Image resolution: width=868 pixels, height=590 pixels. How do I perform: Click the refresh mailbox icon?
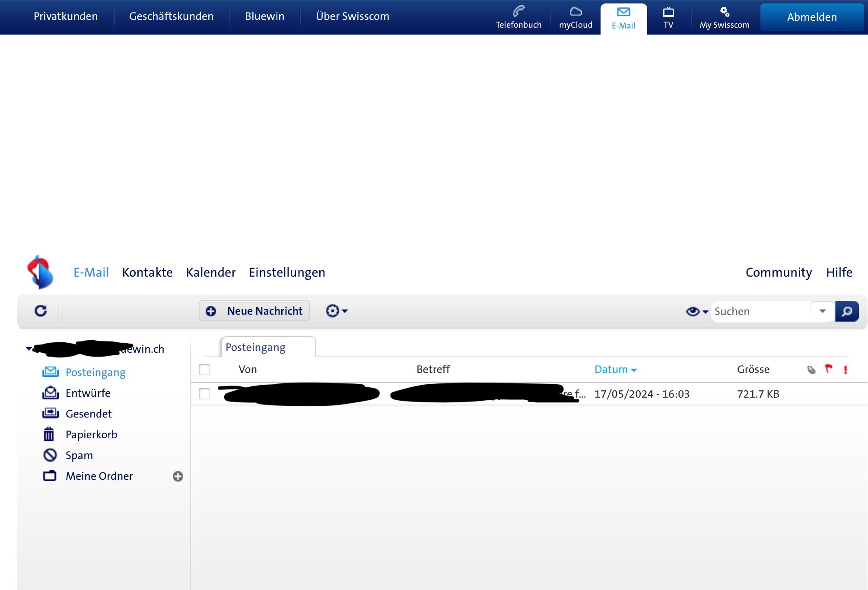(41, 311)
